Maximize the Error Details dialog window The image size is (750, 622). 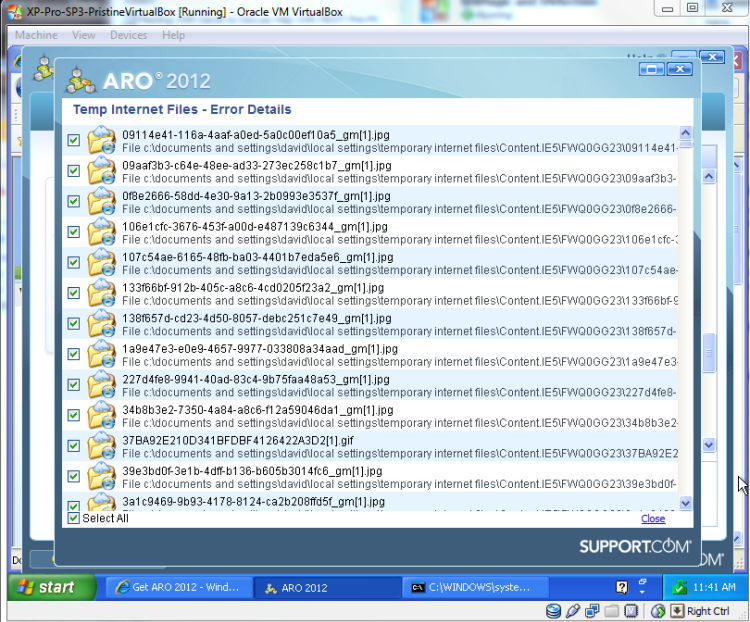point(652,69)
